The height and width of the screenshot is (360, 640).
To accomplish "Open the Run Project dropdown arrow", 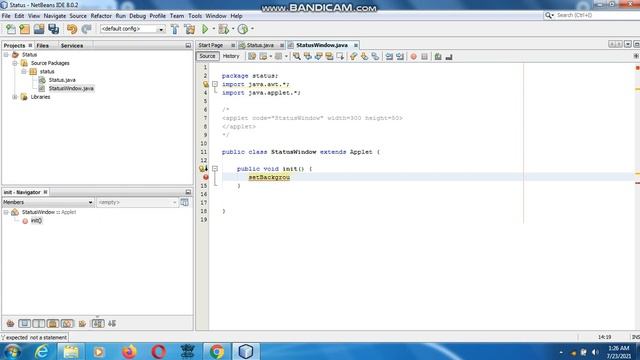I will coord(213,29).
